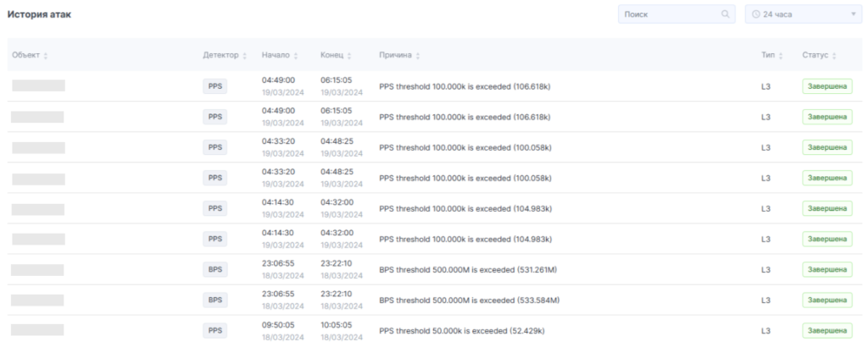Image resolution: width=868 pixels, height=353 pixels.
Task: Click reason 'BPS threshold 500.000M is exceeded (533.584M)'
Action: click(x=470, y=301)
